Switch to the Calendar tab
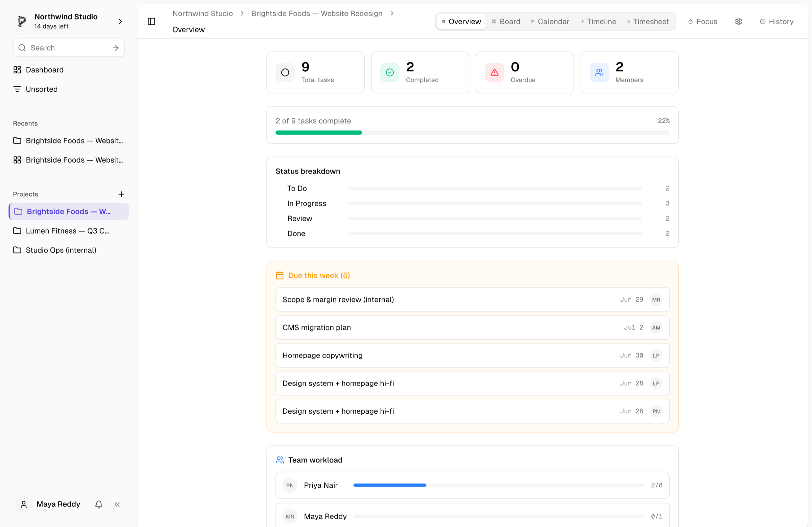Viewport: 812px width, 527px height. (550, 22)
